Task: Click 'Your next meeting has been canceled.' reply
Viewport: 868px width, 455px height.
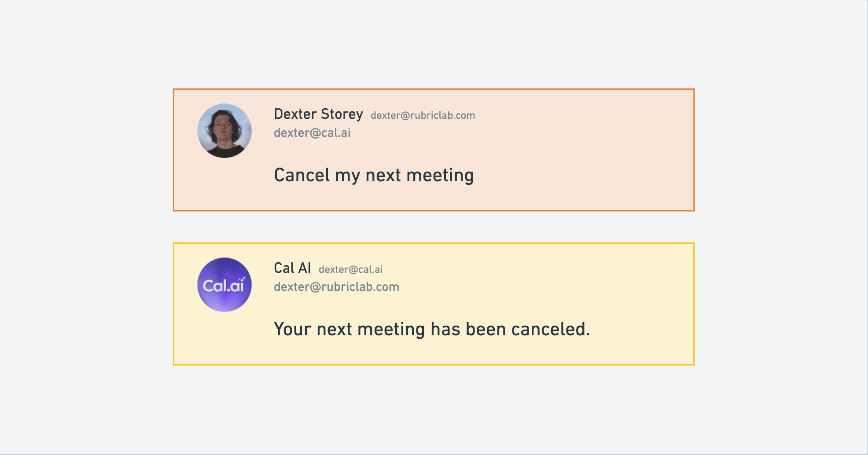Action: 432,330
